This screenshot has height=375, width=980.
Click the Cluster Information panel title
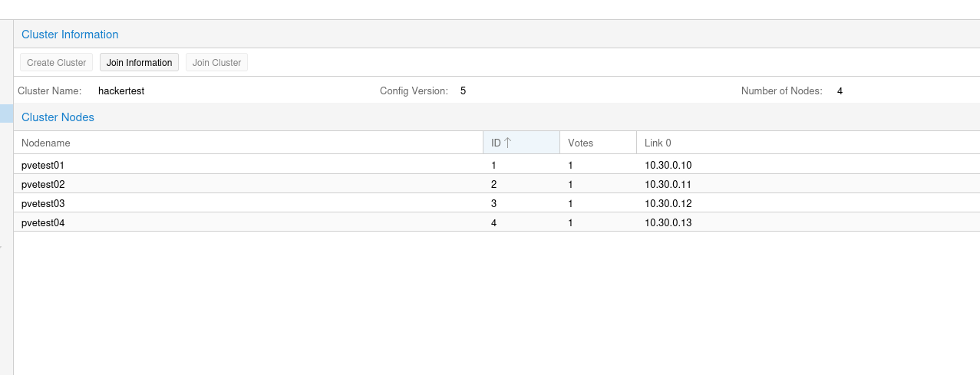click(70, 35)
